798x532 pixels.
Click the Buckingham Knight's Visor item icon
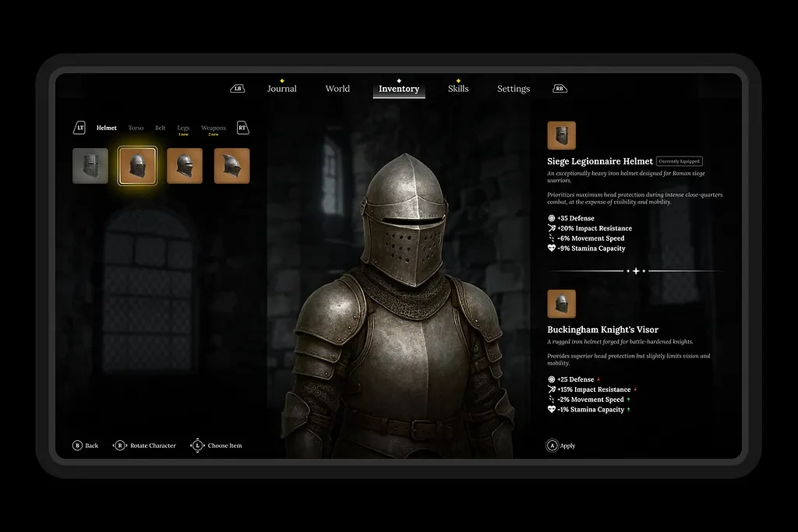coord(562,304)
